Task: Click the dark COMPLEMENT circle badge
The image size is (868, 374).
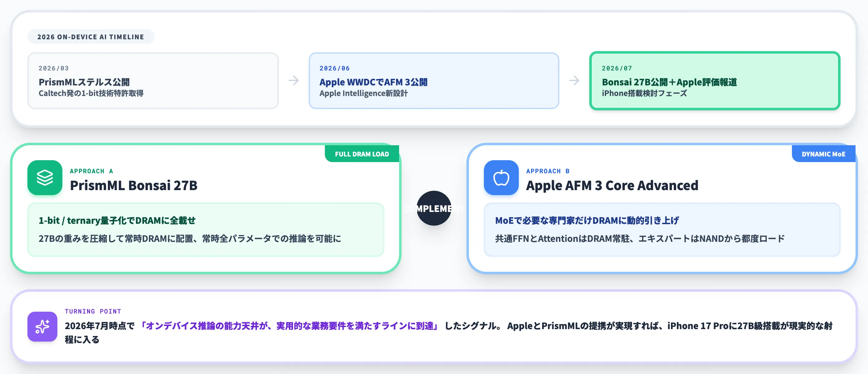Action: pos(434,208)
